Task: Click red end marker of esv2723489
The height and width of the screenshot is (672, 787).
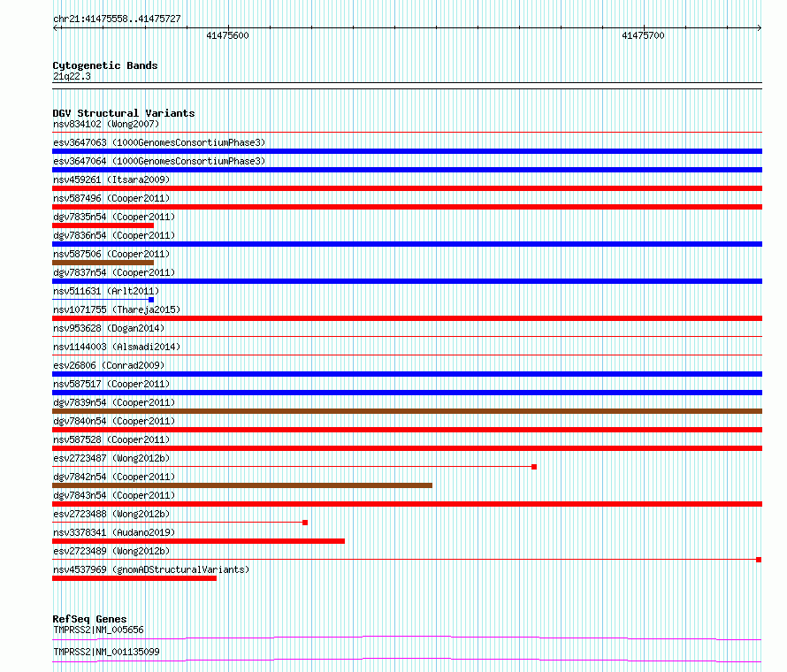Action: click(x=759, y=560)
